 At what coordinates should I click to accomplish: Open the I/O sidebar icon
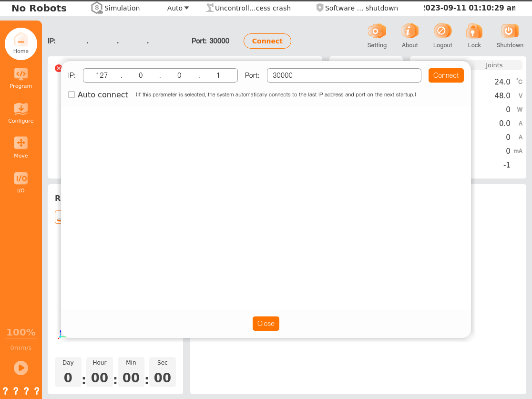point(21,178)
